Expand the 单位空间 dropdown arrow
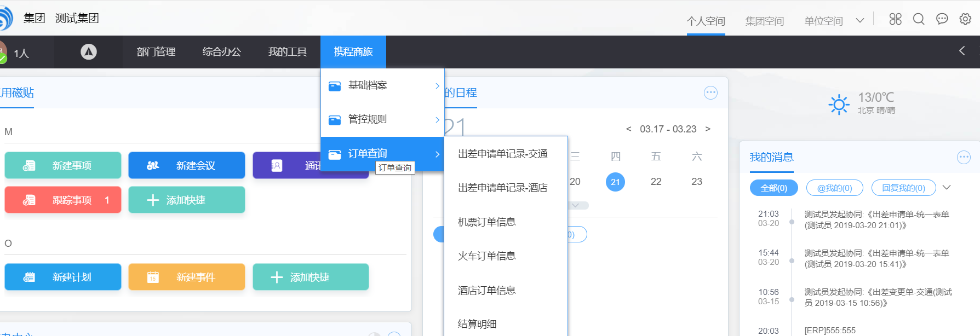This screenshot has width=980, height=336. click(x=860, y=21)
